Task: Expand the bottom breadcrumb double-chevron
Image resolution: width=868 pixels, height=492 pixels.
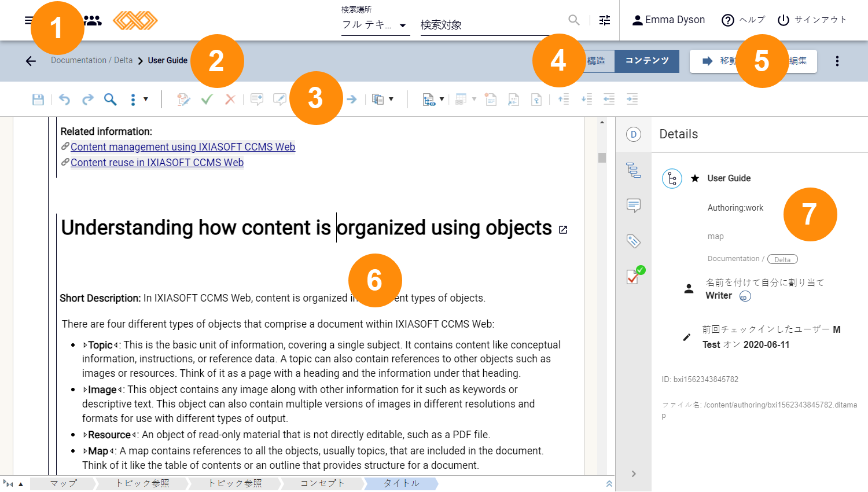Action: coord(609,484)
